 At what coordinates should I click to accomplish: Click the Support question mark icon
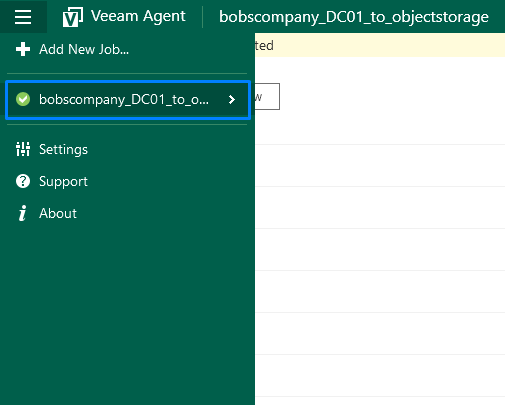[x=23, y=181]
